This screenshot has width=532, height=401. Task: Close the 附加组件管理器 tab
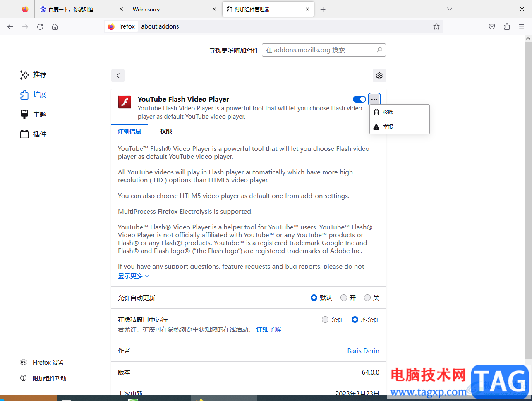click(x=307, y=9)
